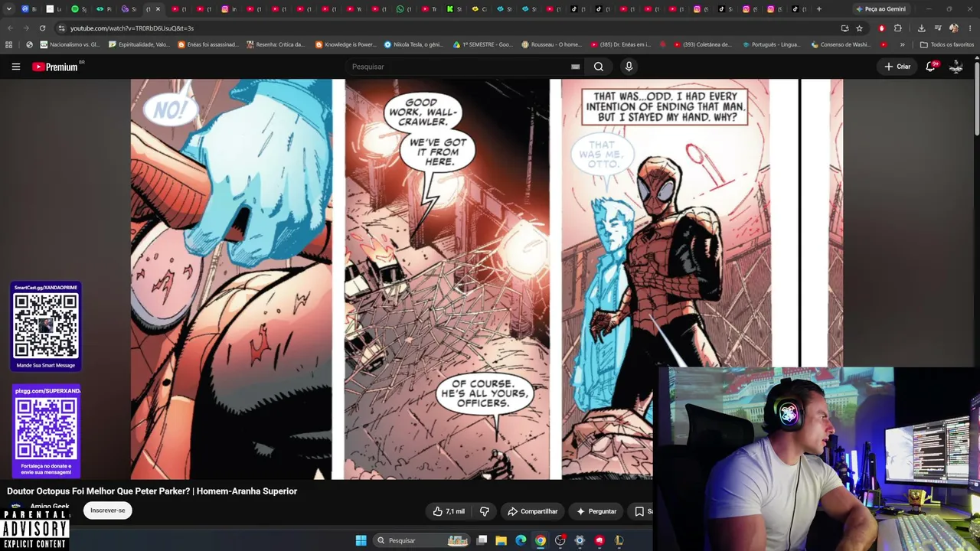Viewport: 980px width, 551px height.
Task: Switch to the WhatsApp browser tab
Action: [x=403, y=9]
